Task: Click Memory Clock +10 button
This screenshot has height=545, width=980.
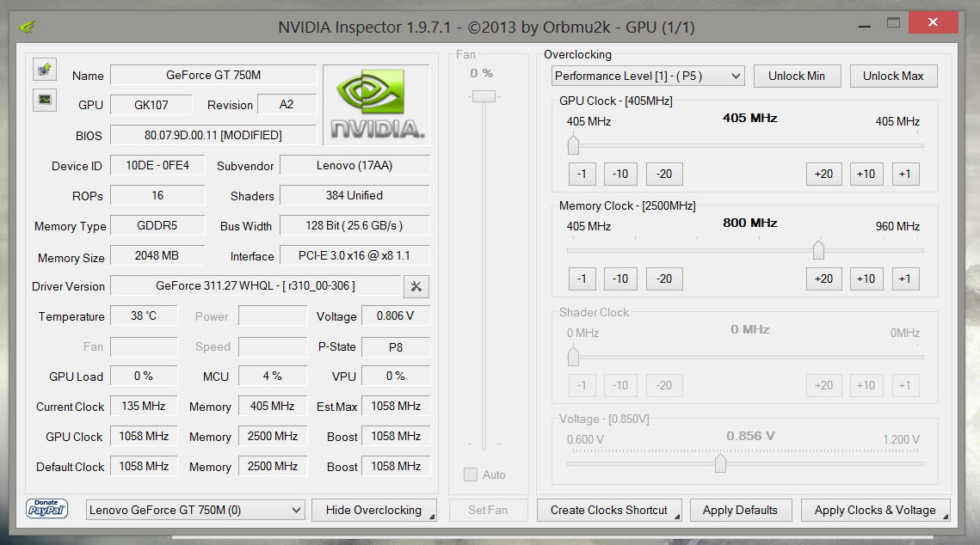Action: [866, 279]
